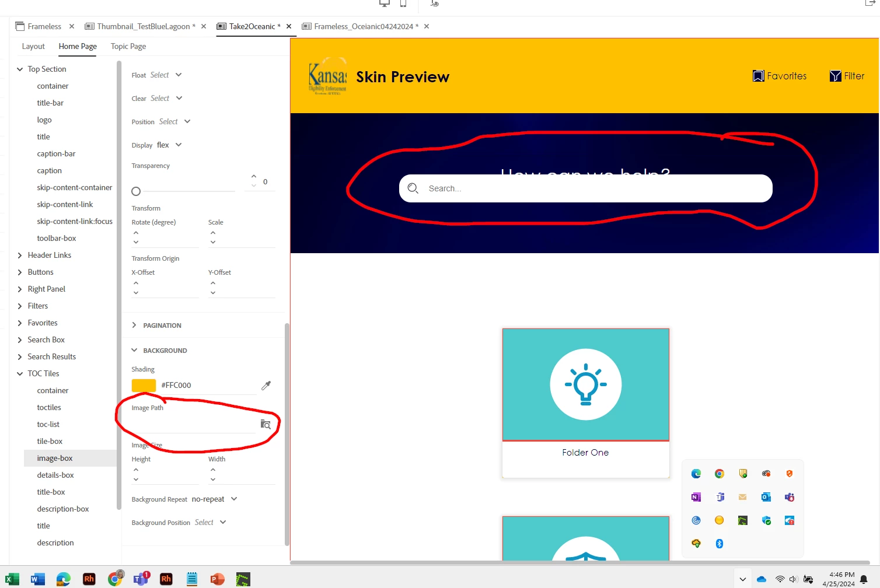Click the eyedropper icon beside #FFC000
The image size is (880, 588).
(x=266, y=386)
